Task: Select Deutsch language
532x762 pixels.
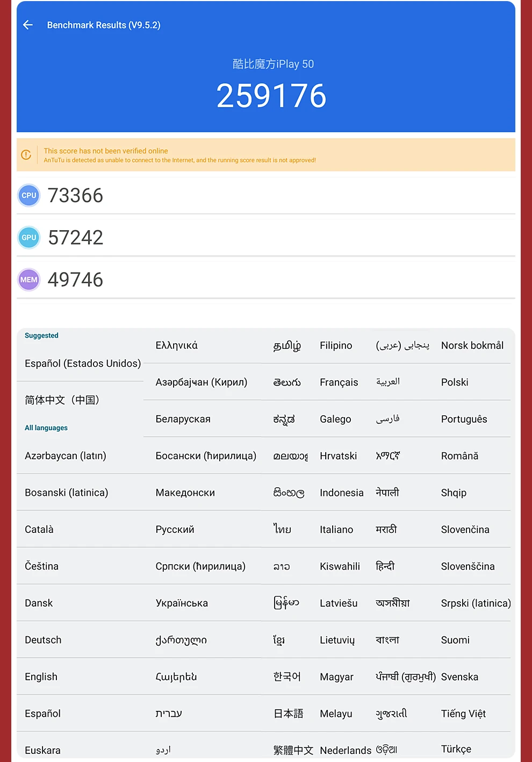Action: click(x=43, y=640)
